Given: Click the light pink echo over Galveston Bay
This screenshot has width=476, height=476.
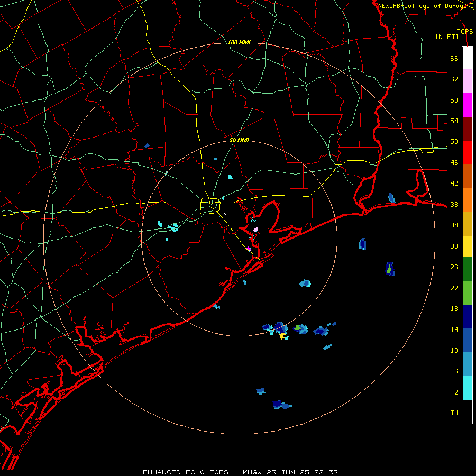Looking at the screenshot, I should click(255, 230).
